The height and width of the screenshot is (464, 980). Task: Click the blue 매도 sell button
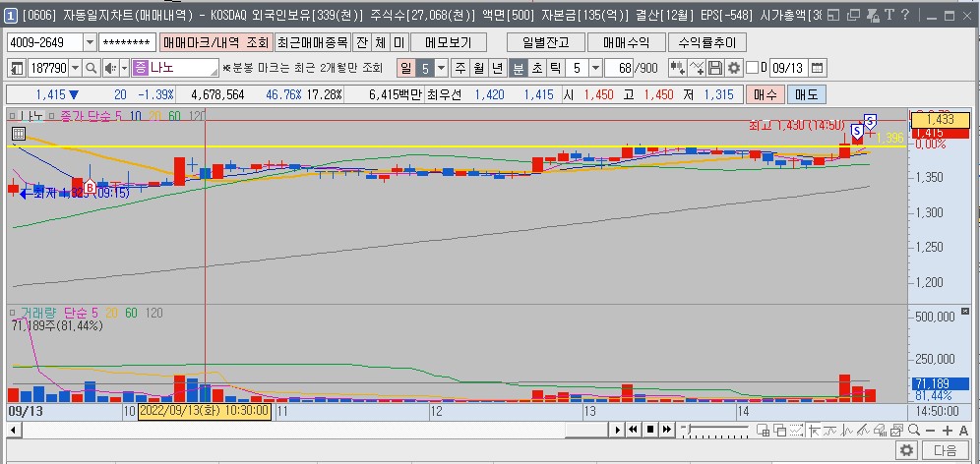click(806, 95)
